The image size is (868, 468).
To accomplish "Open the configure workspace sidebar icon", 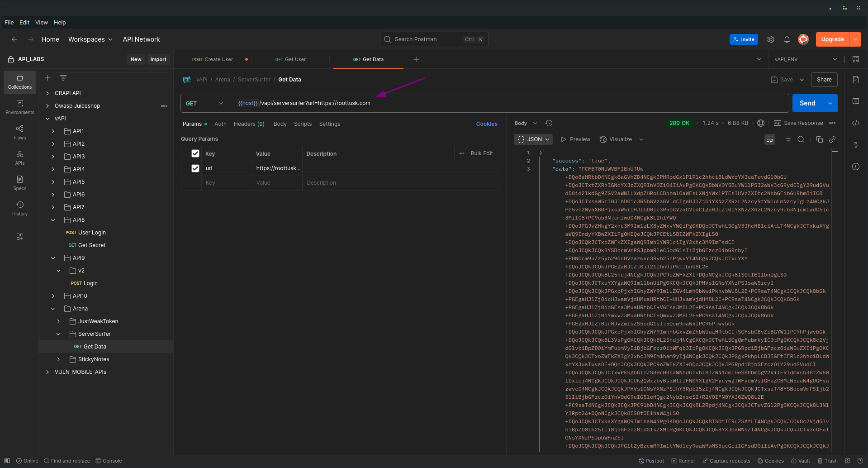I will (20, 237).
